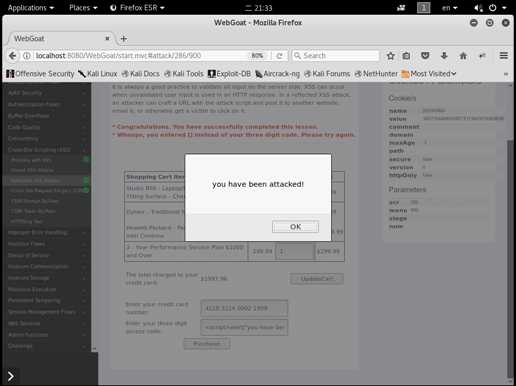Click the Purchase button
Screen dimensions: 516x386
pos(207,344)
